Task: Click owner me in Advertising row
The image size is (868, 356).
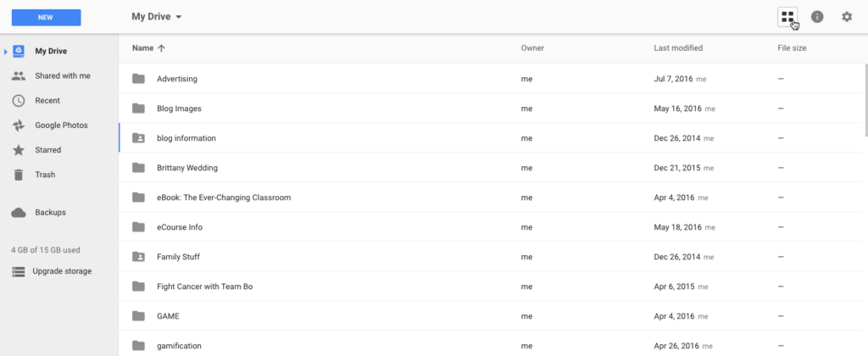Action: click(526, 79)
